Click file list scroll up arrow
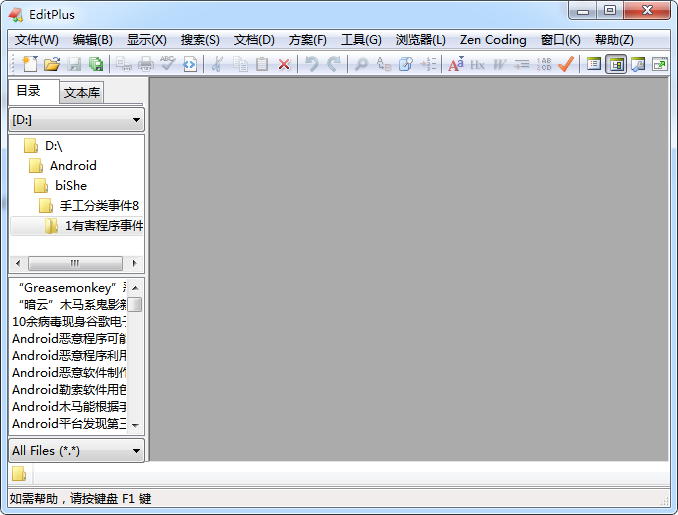The height and width of the screenshot is (515, 678). [135, 288]
